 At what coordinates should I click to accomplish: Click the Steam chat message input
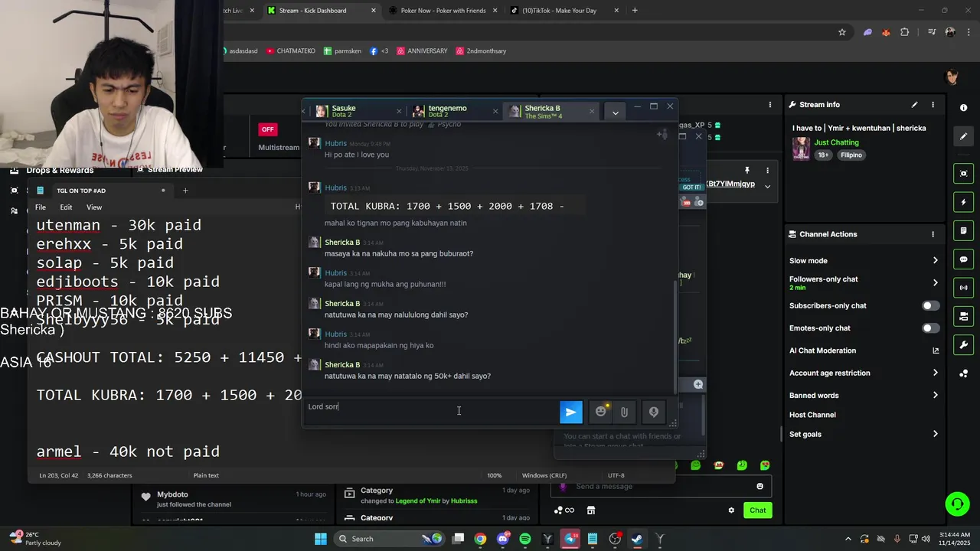click(431, 411)
